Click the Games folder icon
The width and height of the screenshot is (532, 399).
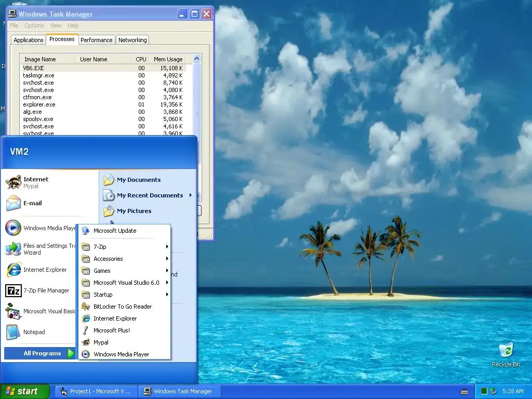click(86, 271)
